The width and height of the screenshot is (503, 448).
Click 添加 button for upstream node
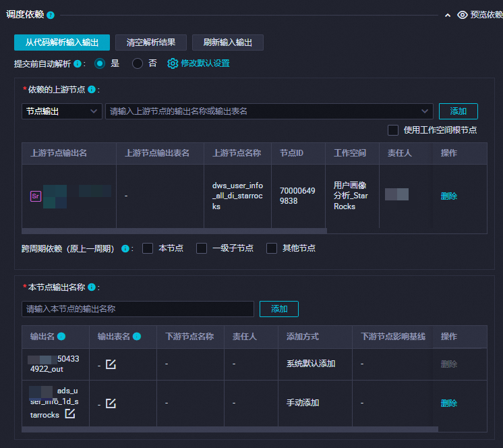click(458, 111)
